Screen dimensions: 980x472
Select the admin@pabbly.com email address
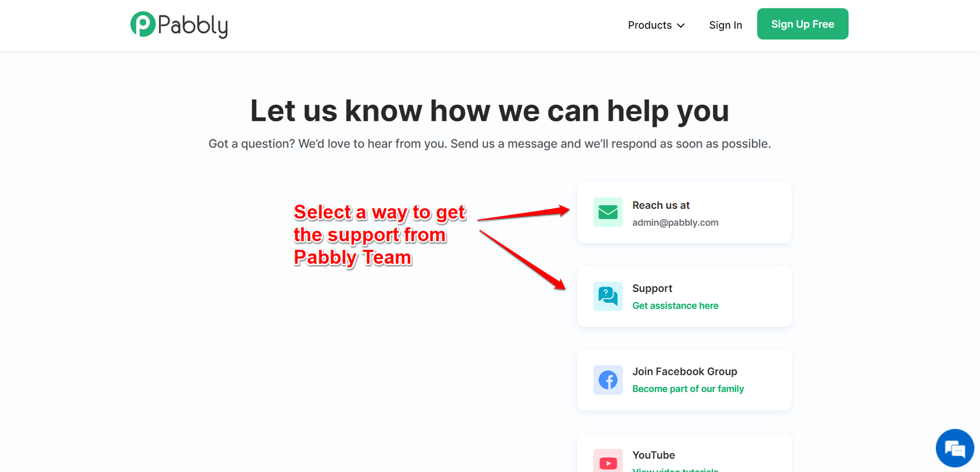coord(675,222)
